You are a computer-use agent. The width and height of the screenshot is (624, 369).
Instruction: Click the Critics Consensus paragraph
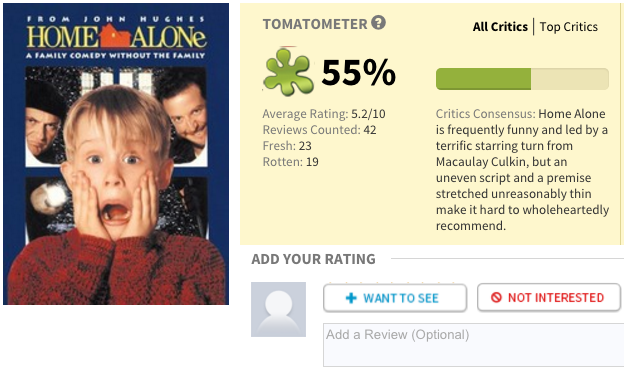tap(522, 170)
